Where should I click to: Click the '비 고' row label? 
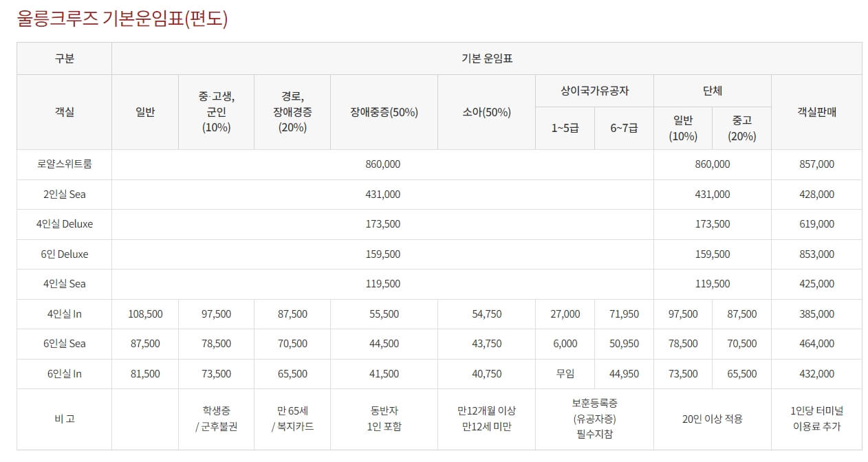(x=65, y=419)
